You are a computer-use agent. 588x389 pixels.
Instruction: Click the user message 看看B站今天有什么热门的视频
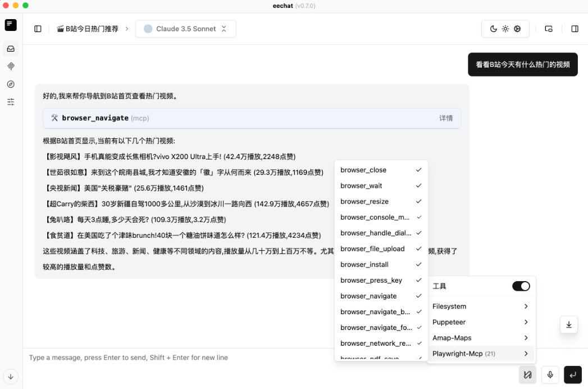523,65
